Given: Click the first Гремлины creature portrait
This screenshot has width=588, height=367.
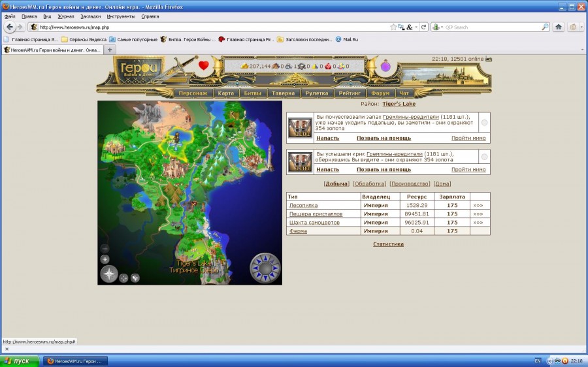Looking at the screenshot, I should coord(300,128).
